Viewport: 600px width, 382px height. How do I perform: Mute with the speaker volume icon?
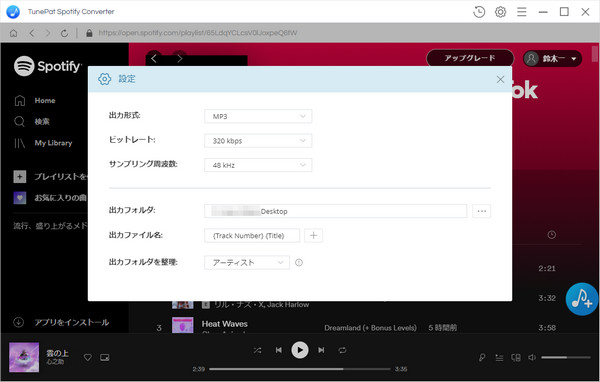pos(532,358)
